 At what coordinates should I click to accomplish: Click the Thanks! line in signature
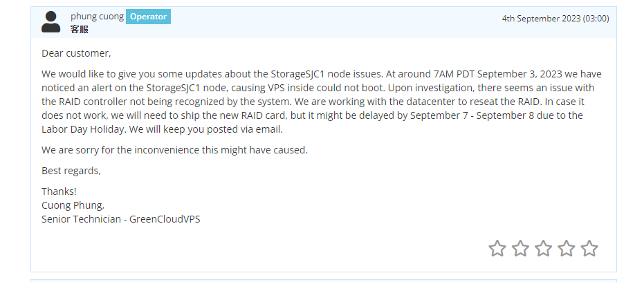click(59, 191)
